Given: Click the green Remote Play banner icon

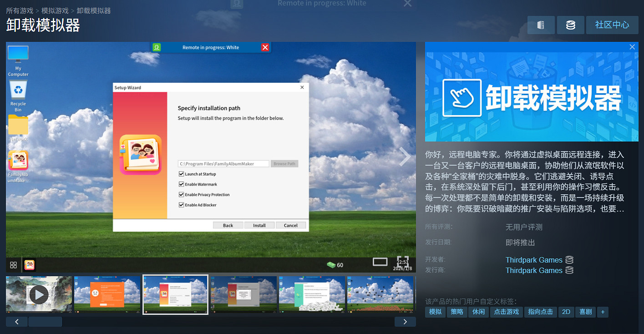Looking at the screenshot, I should [157, 47].
